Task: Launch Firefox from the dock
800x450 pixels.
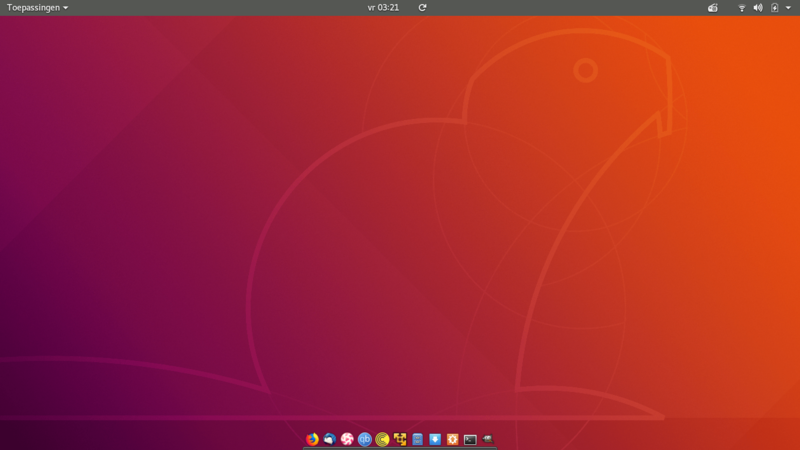Action: [312, 439]
